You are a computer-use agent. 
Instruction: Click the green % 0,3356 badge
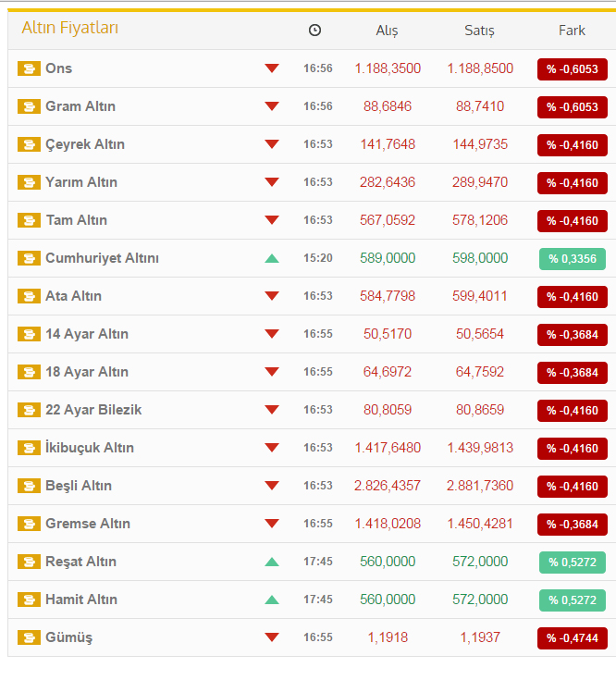point(572,259)
